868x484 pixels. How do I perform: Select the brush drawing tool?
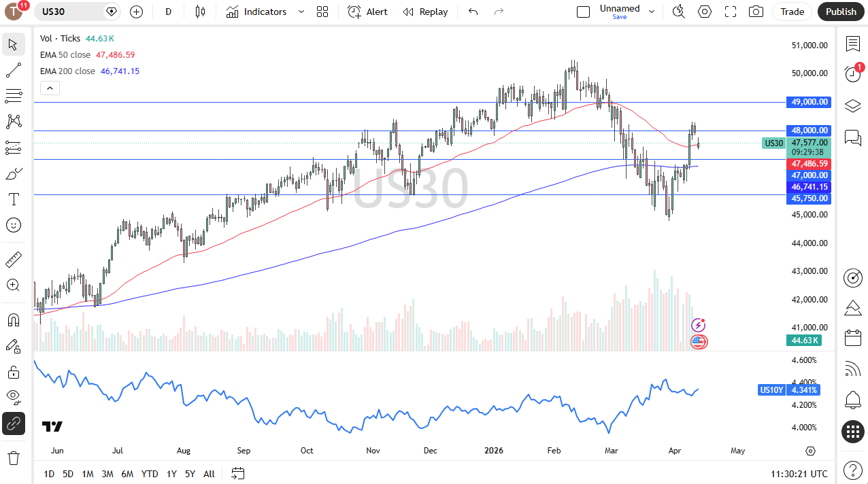13,174
